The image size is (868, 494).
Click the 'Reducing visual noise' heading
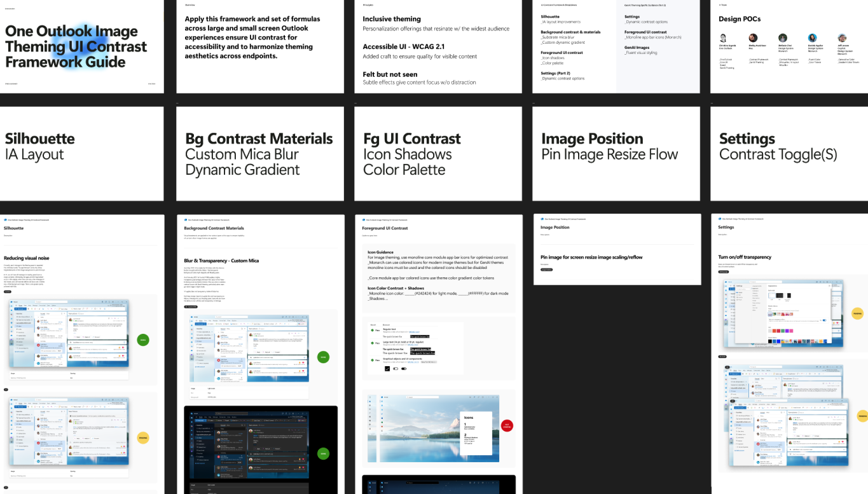(26, 258)
